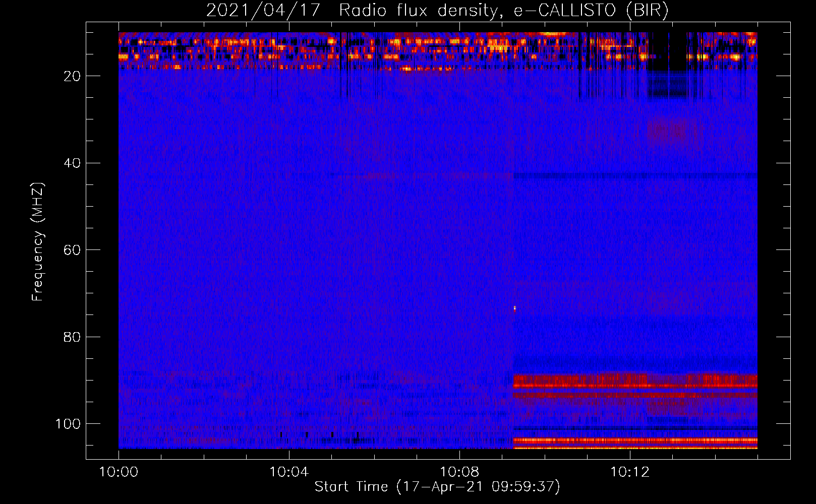Click the '10:04' time tick label

coord(289,472)
